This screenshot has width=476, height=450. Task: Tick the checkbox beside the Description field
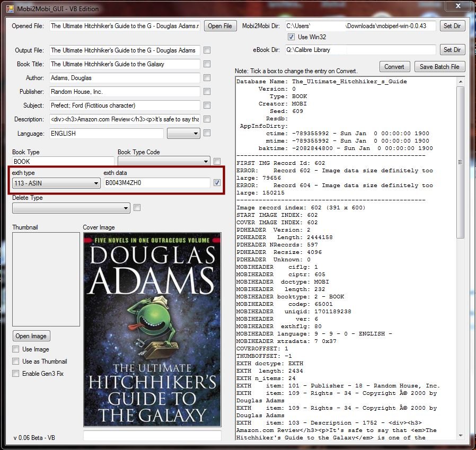click(x=207, y=119)
